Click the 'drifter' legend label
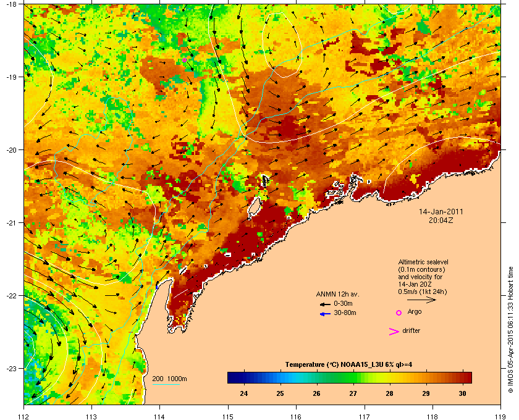The width and height of the screenshot is (519, 420). click(411, 330)
